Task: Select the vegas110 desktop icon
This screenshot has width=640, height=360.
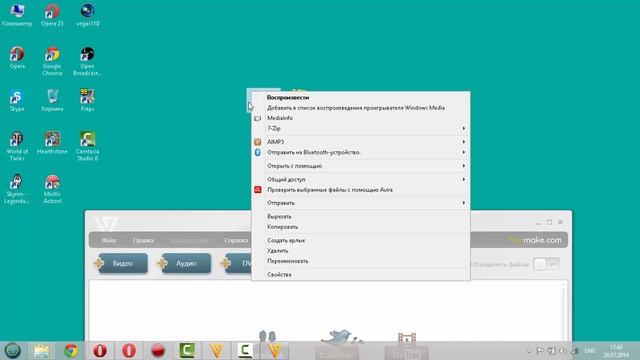Action: (x=87, y=15)
